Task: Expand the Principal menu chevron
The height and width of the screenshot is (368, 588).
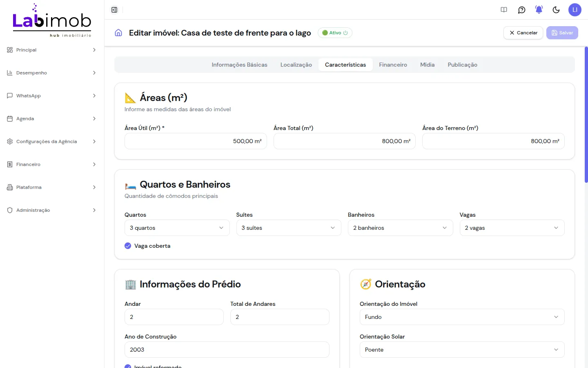Action: (94, 50)
